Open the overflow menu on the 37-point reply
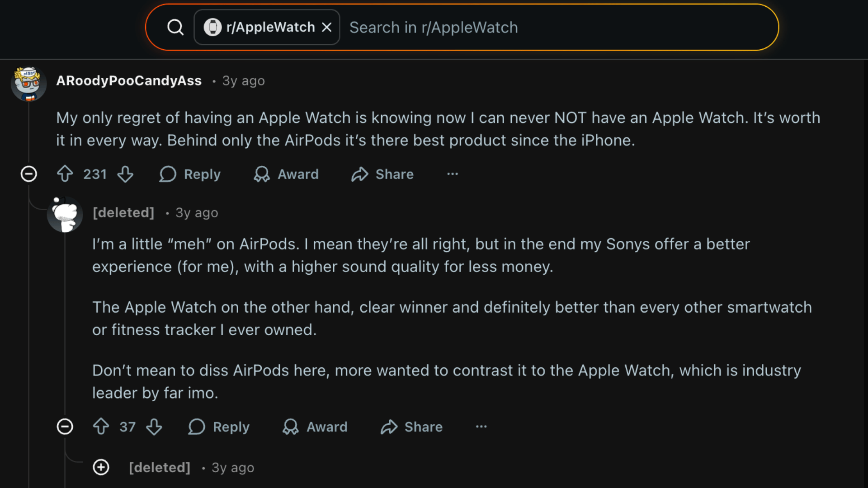This screenshot has width=868, height=488. tap(481, 426)
